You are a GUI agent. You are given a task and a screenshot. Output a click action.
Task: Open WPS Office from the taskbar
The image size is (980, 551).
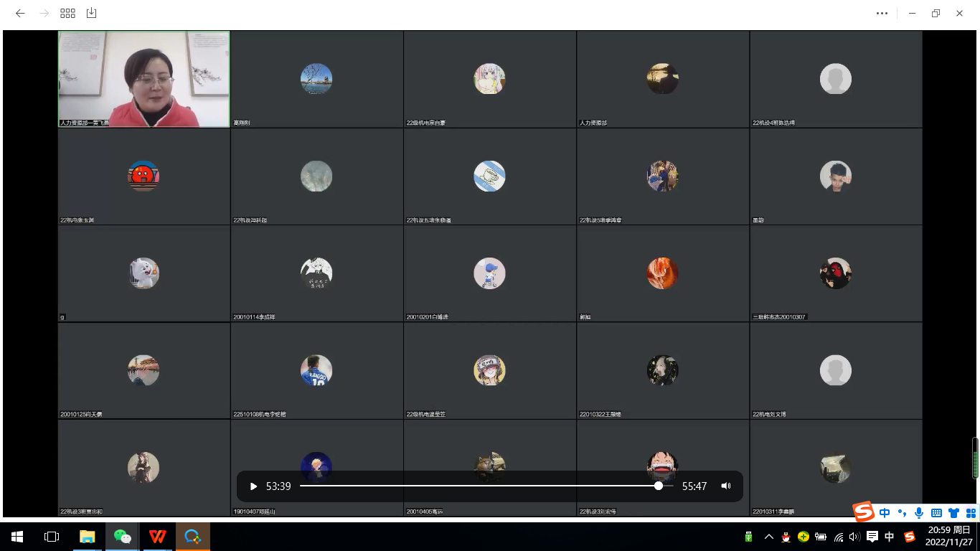tap(158, 537)
